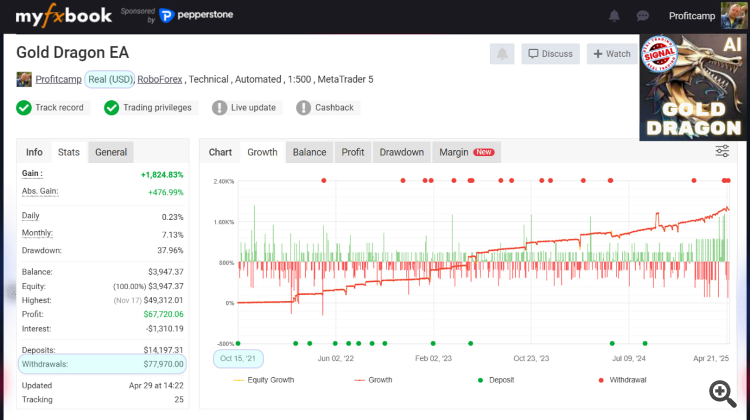
Task: Go to the myfxbook home logo
Action: pyautogui.click(x=64, y=16)
